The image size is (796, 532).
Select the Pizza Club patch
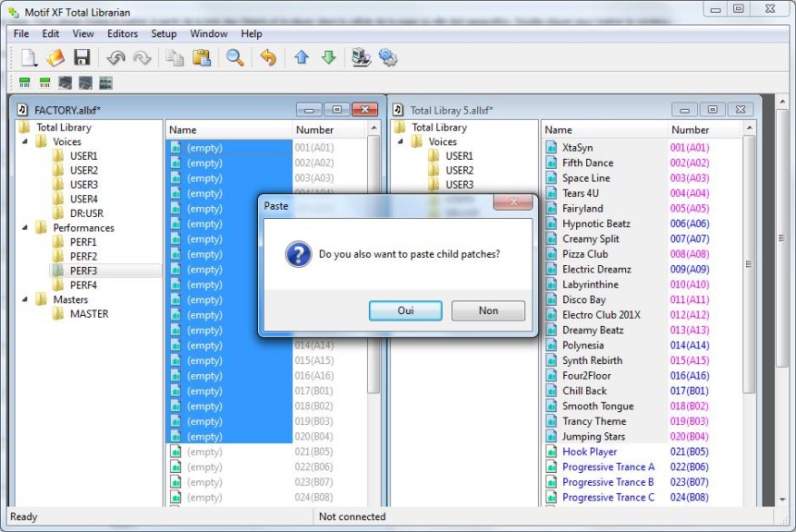(x=585, y=253)
